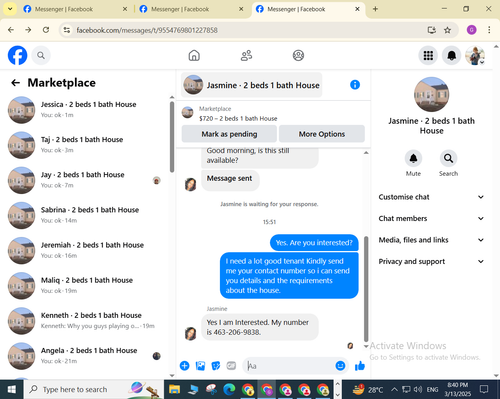Open a new browser tab
Image resolution: width=500 pixels, height=399 pixels.
(x=375, y=9)
